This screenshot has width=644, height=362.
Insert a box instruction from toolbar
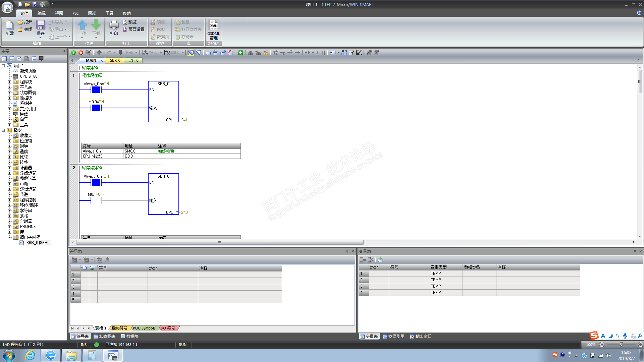(x=322, y=53)
